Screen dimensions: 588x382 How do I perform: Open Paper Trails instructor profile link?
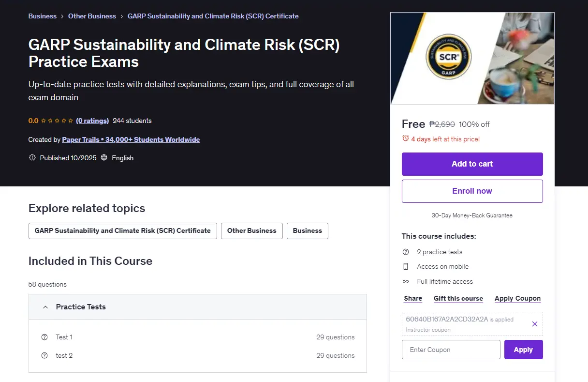[x=131, y=139]
